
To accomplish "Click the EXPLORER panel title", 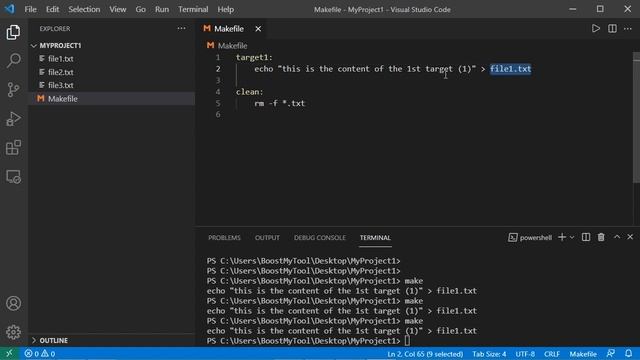I will (55, 29).
